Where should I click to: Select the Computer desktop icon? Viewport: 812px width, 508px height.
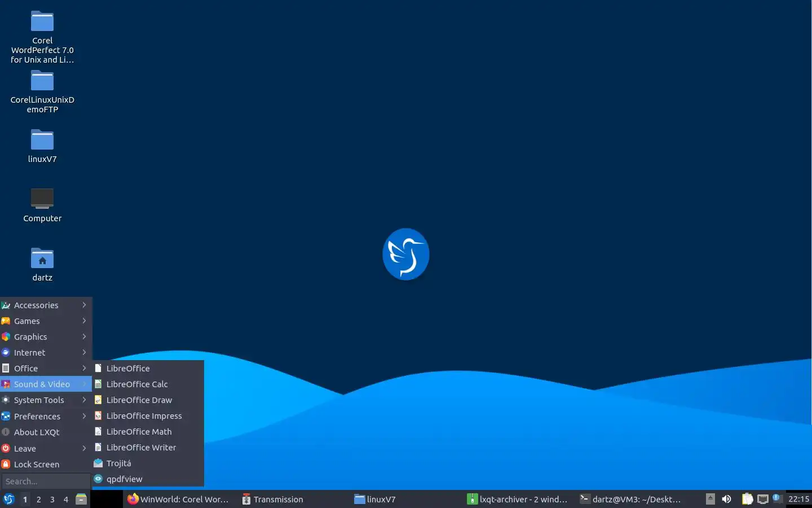pos(42,205)
